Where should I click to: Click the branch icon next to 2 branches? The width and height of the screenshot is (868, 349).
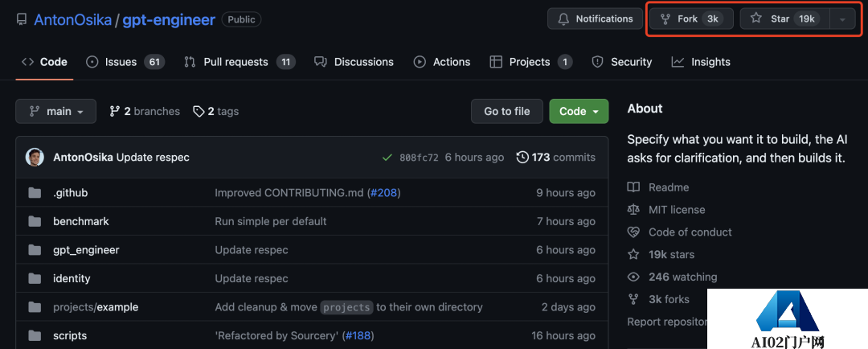click(x=115, y=112)
